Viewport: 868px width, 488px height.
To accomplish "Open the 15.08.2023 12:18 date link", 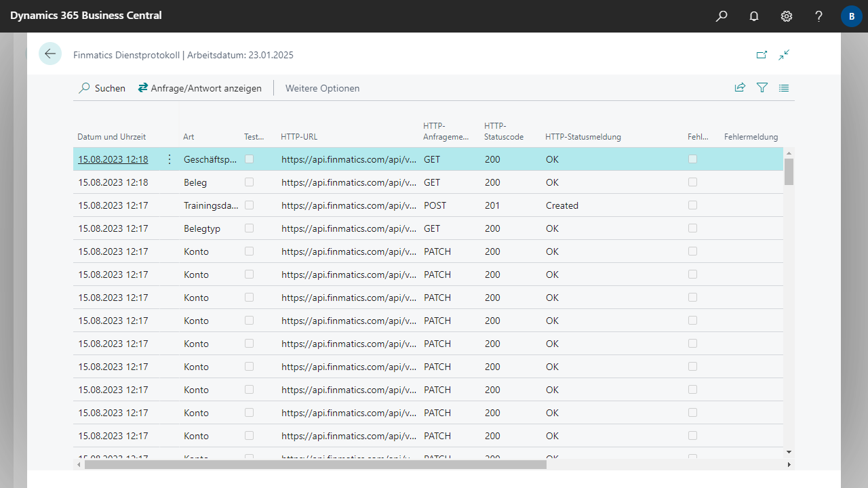I will [113, 159].
